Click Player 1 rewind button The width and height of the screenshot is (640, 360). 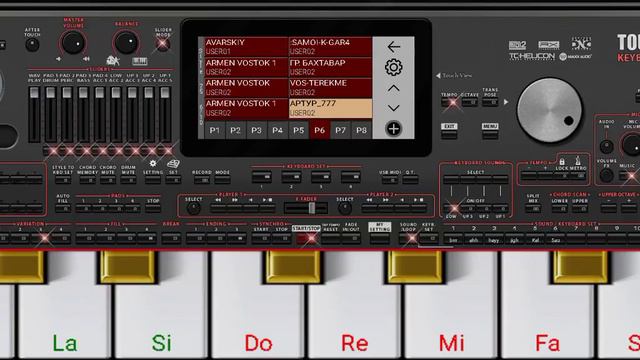click(218, 208)
